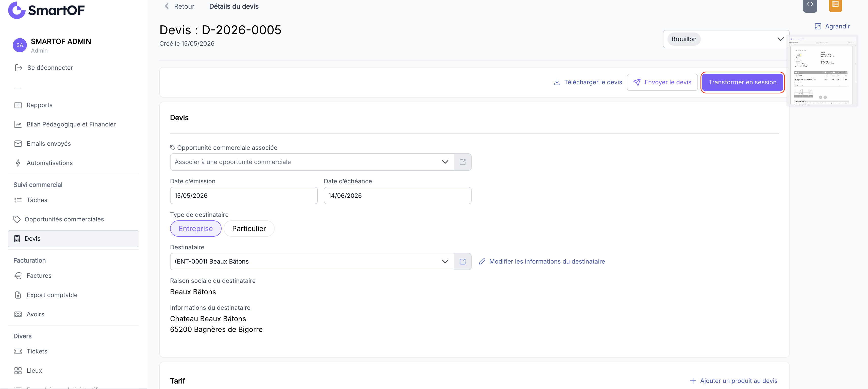Viewport: 868px width, 389px height.
Task: Click the SA user avatar
Action: [x=20, y=45]
